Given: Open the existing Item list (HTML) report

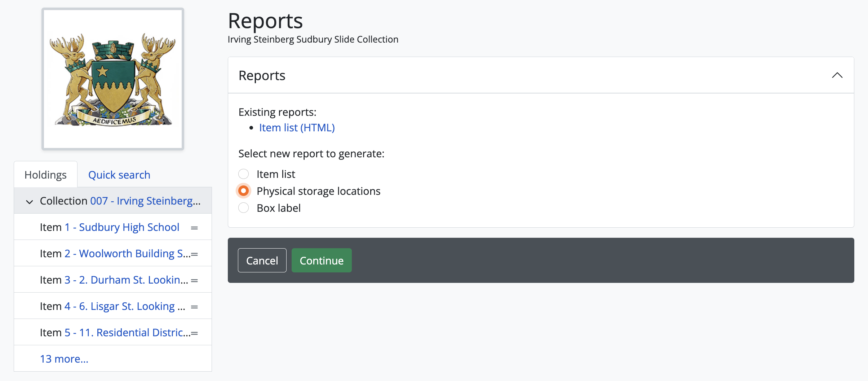Looking at the screenshot, I should pos(297,127).
